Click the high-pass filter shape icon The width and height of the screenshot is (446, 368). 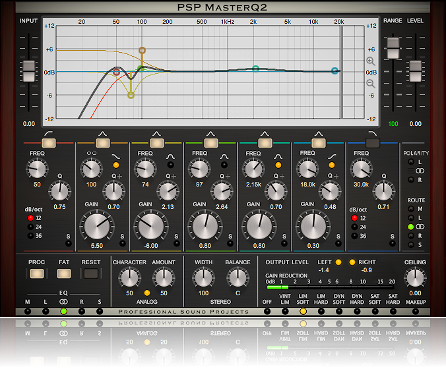(x=49, y=134)
